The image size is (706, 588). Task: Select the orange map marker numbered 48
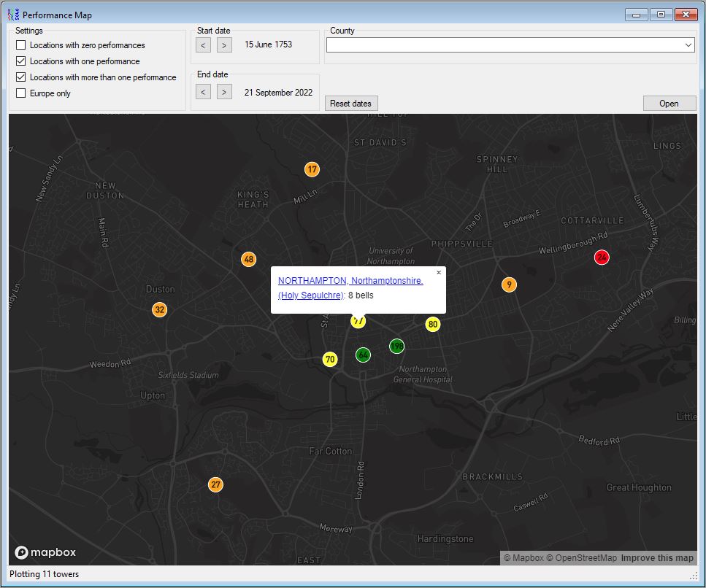pos(249,259)
